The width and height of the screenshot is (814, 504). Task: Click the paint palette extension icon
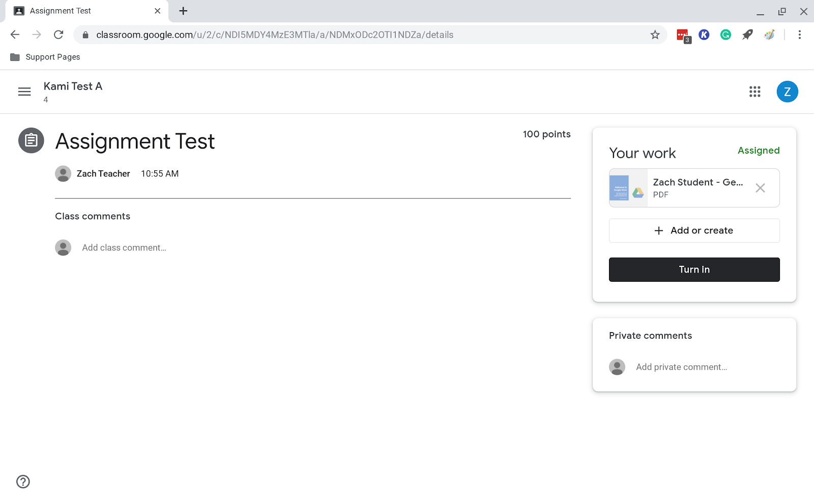pos(769,35)
